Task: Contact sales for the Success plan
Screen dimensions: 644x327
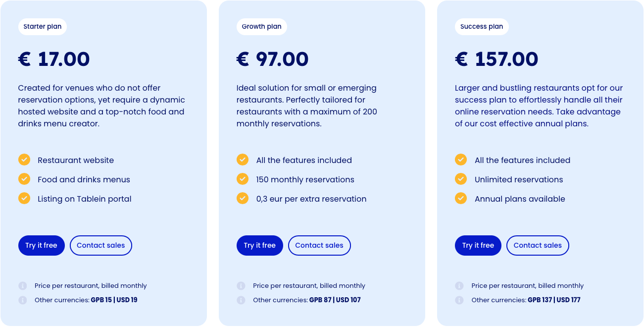Action: (538, 245)
